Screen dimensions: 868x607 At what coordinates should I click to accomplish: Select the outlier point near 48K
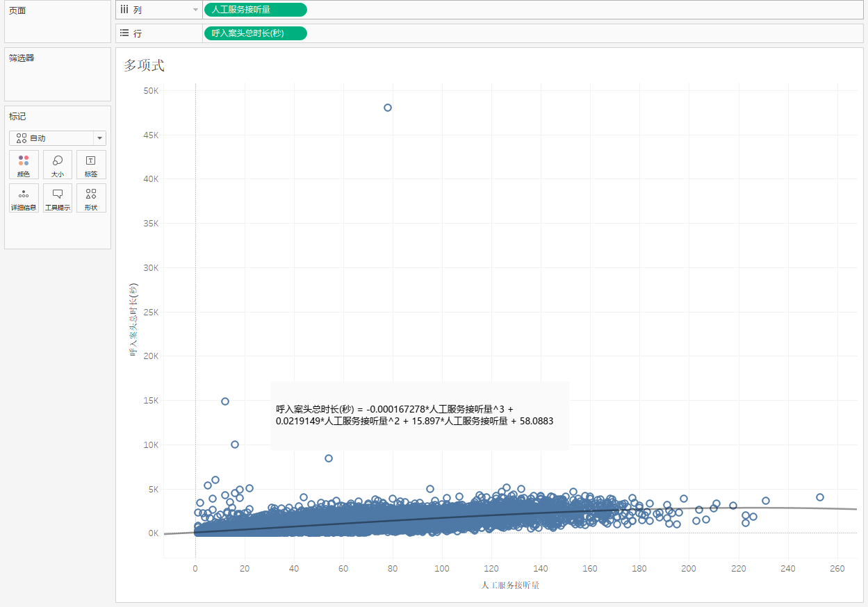(x=388, y=108)
